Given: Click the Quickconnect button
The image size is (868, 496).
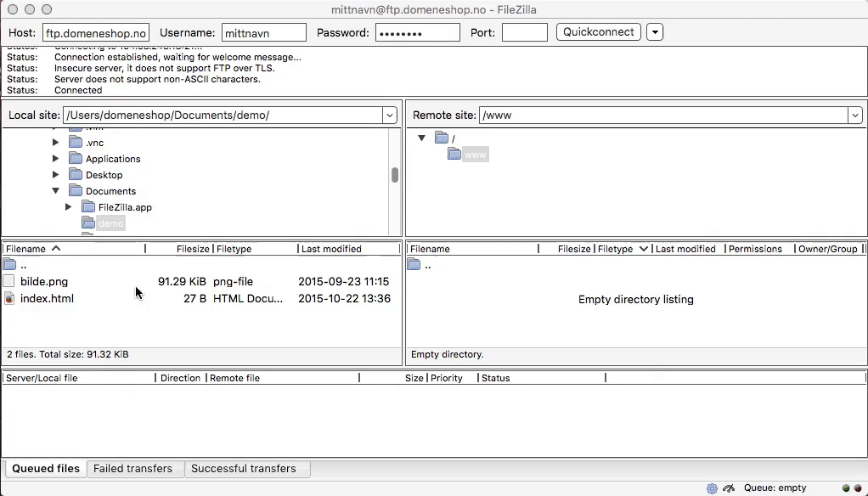Looking at the screenshot, I should coord(599,32).
